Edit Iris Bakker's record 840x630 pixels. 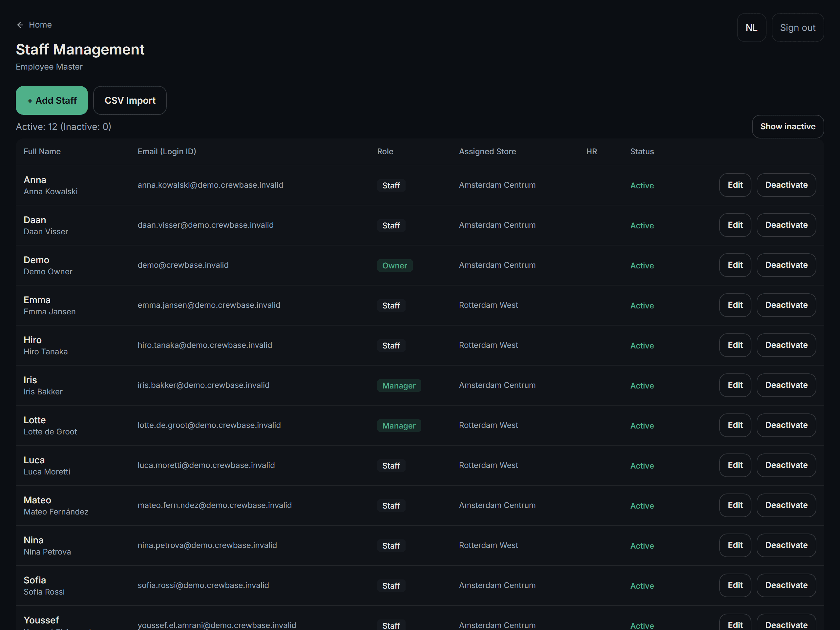[x=735, y=385]
